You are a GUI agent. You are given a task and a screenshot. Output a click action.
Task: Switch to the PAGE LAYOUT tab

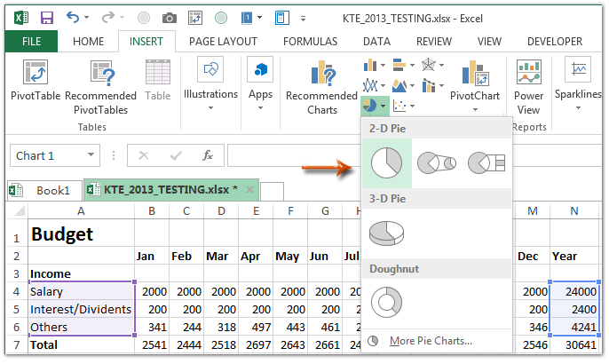[x=223, y=41]
